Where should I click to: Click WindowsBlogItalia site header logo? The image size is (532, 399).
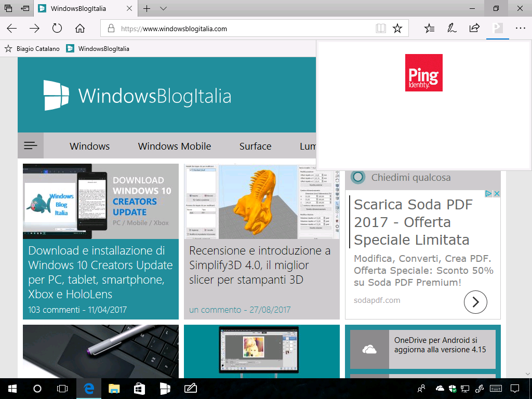coord(138,96)
